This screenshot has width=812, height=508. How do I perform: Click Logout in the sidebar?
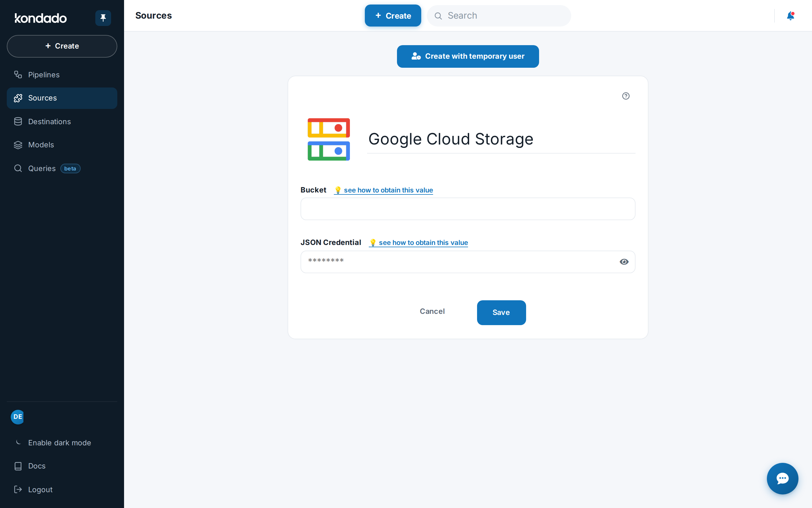(x=62, y=490)
